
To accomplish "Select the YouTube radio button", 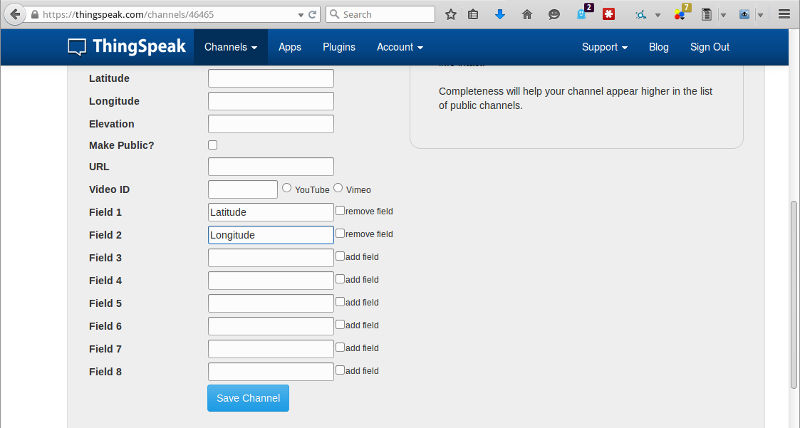I will click(x=287, y=188).
